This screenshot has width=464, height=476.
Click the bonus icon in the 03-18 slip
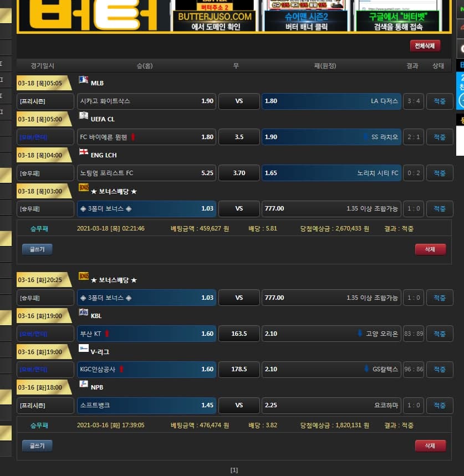point(84,188)
